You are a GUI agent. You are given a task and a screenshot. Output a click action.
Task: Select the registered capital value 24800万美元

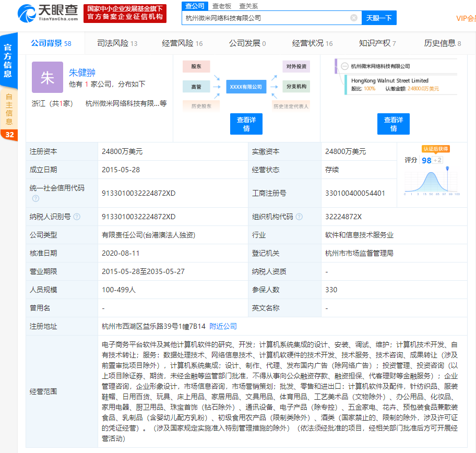point(122,151)
